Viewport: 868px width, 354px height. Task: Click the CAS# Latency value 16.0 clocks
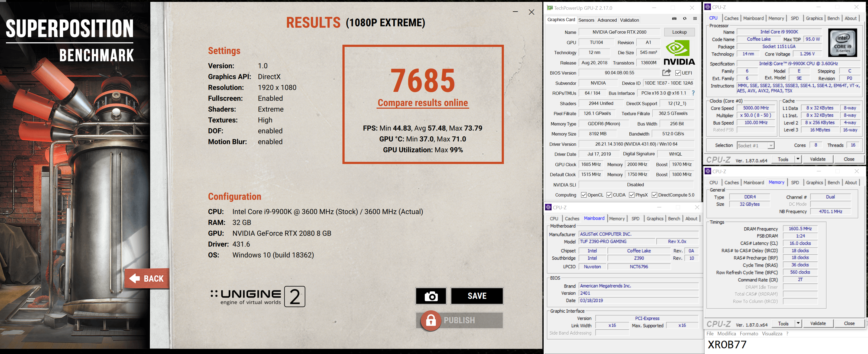pos(800,243)
